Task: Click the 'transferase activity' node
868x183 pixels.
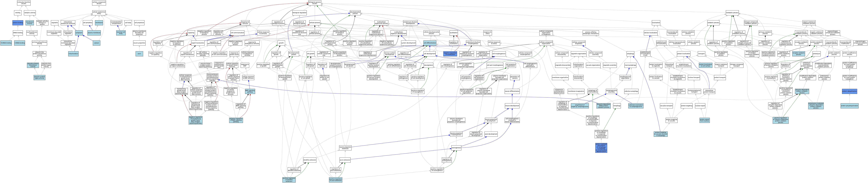Action: point(30,23)
